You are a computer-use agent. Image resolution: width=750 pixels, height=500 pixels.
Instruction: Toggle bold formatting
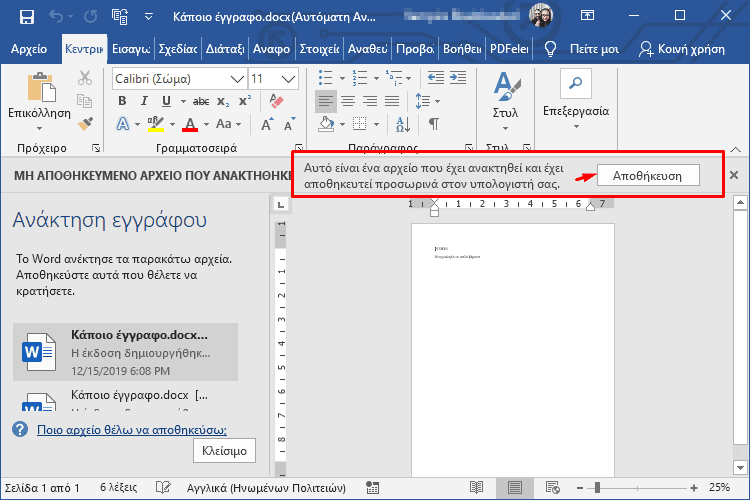tap(122, 101)
